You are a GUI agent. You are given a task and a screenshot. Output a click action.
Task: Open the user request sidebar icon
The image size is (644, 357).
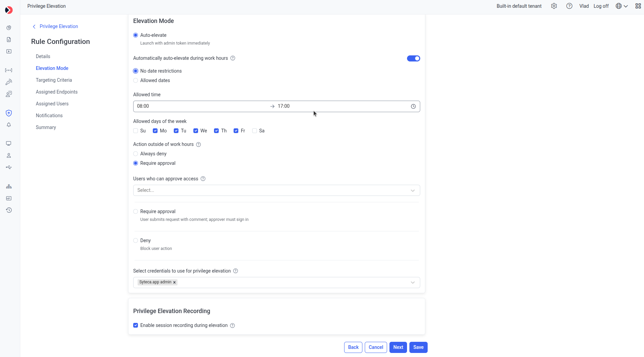click(x=9, y=94)
